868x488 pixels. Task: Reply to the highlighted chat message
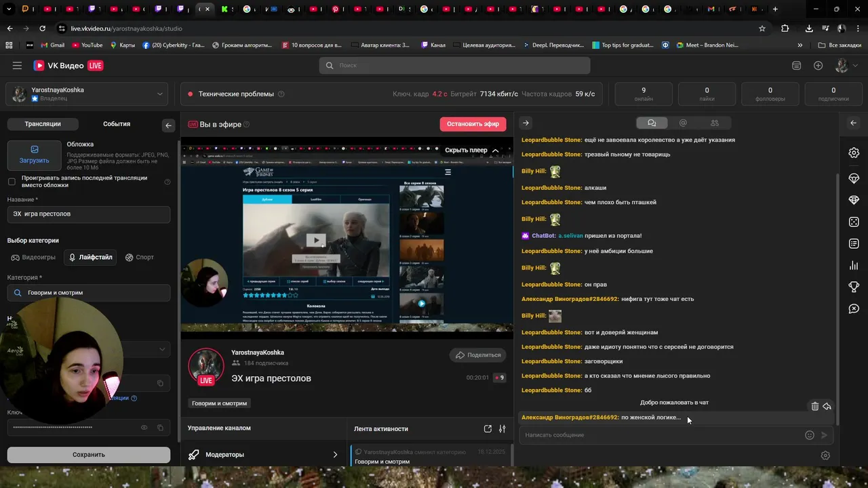coord(827,407)
